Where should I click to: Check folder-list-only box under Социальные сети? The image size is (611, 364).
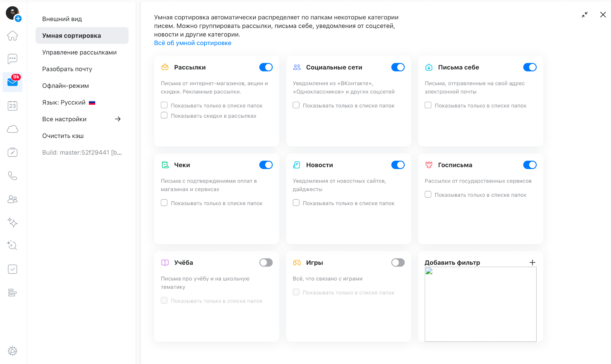tap(296, 105)
